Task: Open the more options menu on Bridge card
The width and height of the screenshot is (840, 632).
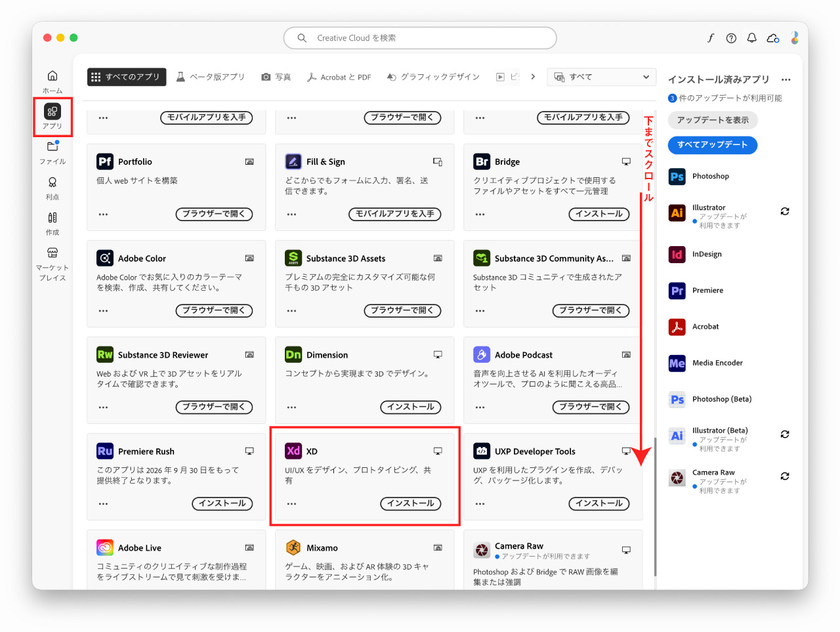Action: [x=480, y=214]
